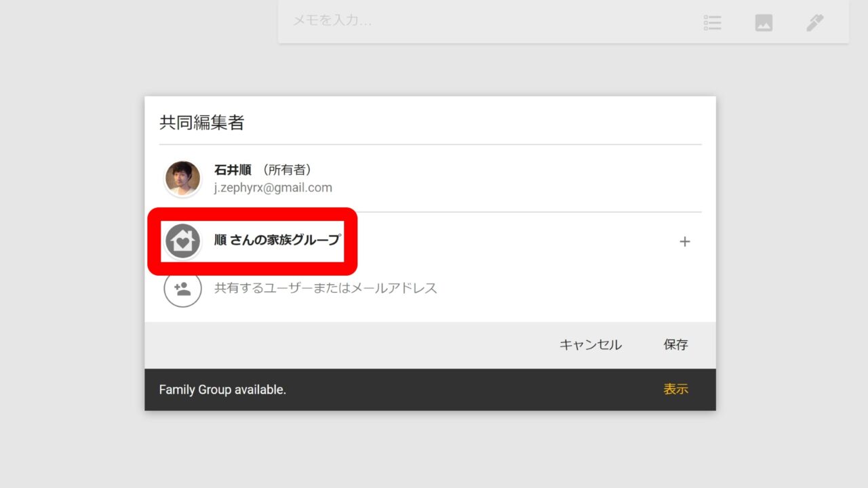Screen dimensions: 868x488
Task: Select 順 さんの家族グループ label
Action: [x=277, y=240]
